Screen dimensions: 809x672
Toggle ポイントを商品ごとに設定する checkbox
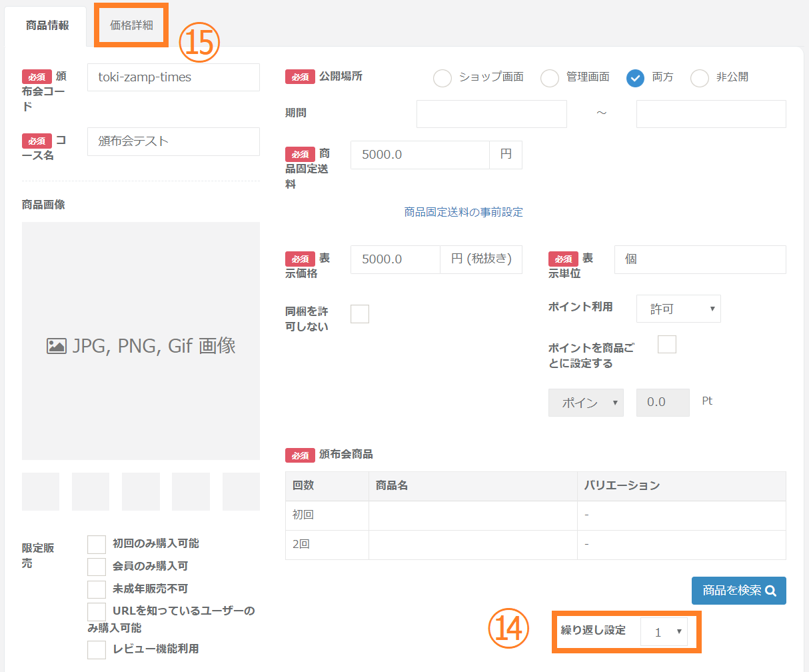tap(667, 345)
